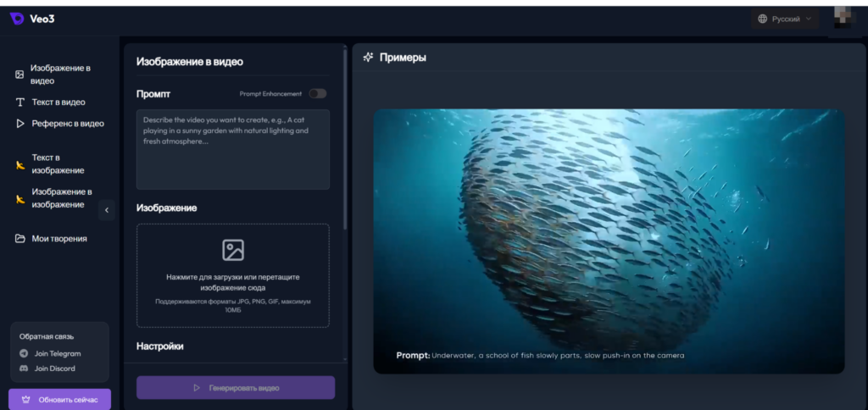868x410 pixels.
Task: Click the Prompt Enhancement label
Action: point(270,94)
